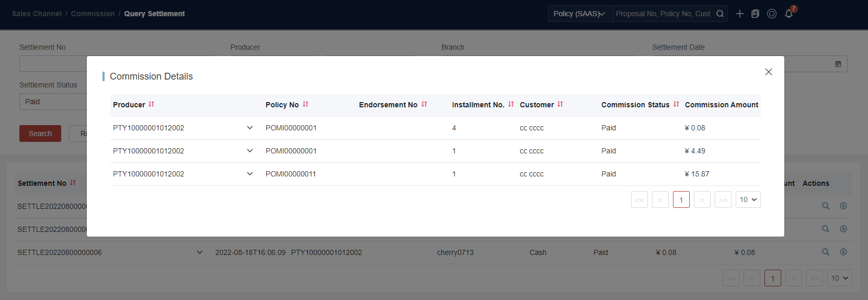Expand first PTY10000001012002 row with installment 4
This screenshot has width=868, height=300.
250,128
